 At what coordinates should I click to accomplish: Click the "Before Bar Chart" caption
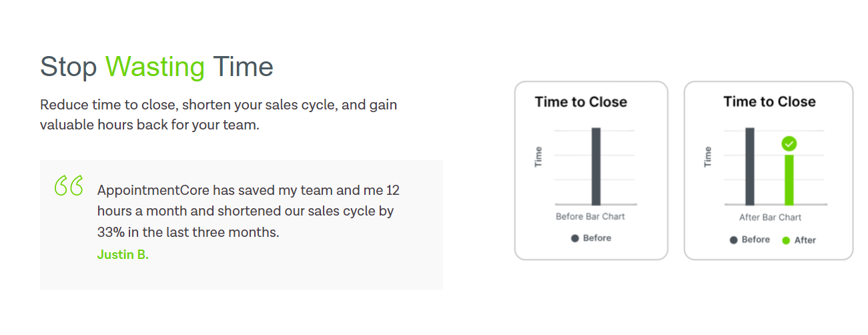590,217
